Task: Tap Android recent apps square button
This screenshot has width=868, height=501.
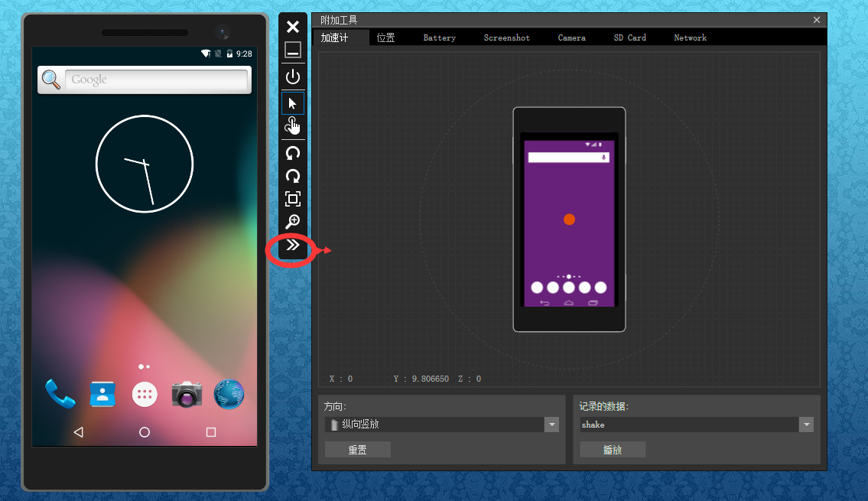Action: click(211, 432)
